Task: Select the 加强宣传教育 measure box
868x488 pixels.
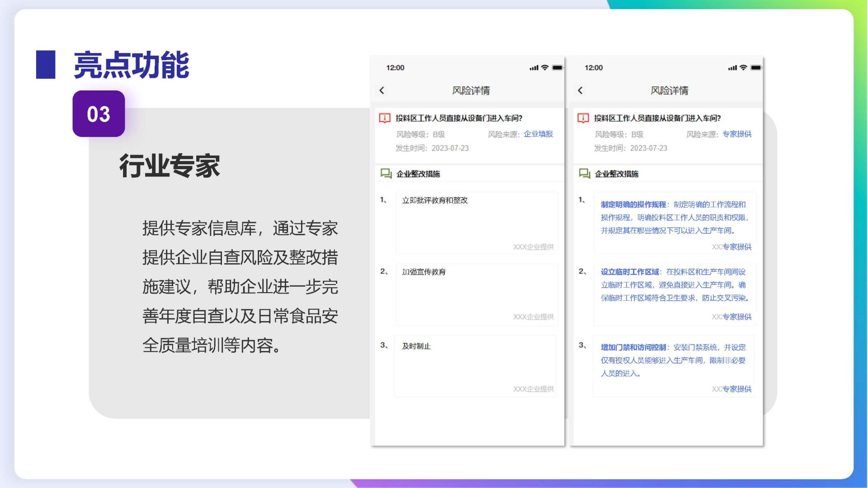Action: 476,294
